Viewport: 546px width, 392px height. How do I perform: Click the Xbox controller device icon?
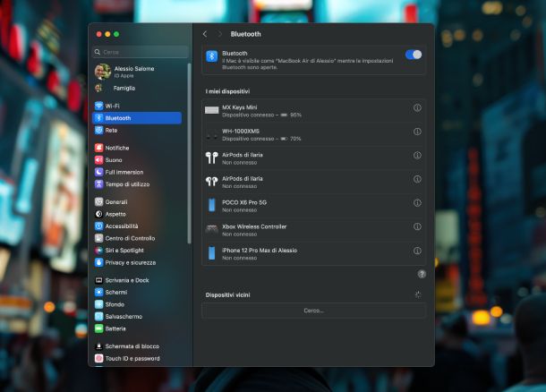212,229
